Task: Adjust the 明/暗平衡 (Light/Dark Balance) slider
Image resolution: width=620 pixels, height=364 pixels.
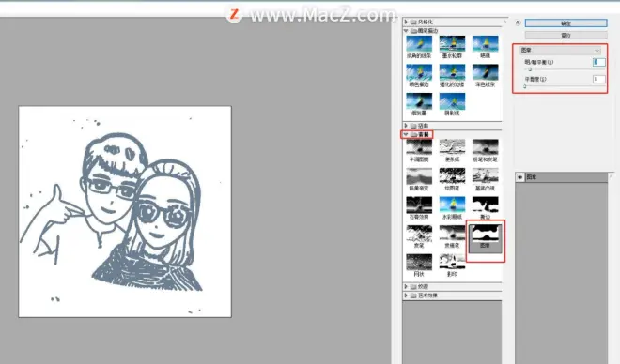Action: (530, 69)
